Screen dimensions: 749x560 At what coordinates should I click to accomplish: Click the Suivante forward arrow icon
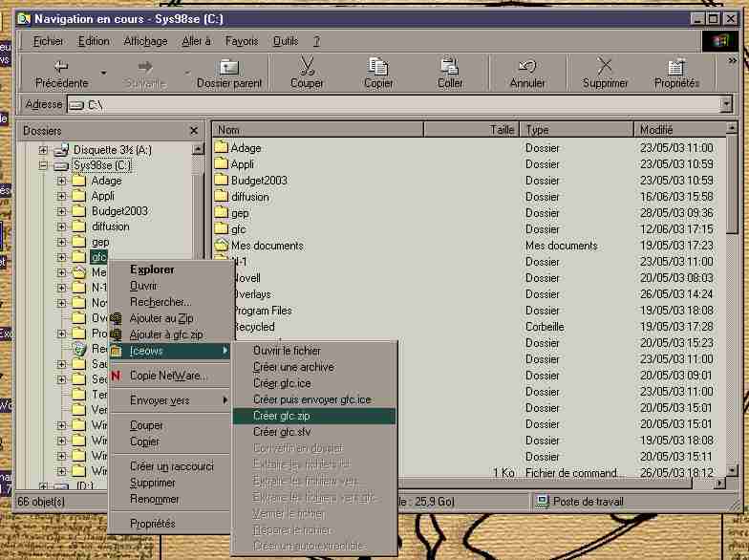tap(145, 67)
